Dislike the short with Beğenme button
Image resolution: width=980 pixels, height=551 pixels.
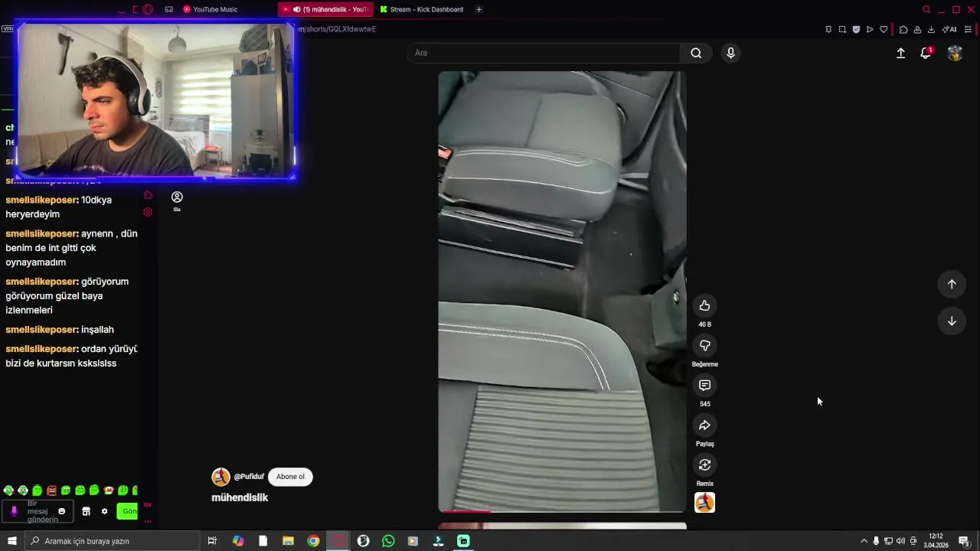(704, 346)
